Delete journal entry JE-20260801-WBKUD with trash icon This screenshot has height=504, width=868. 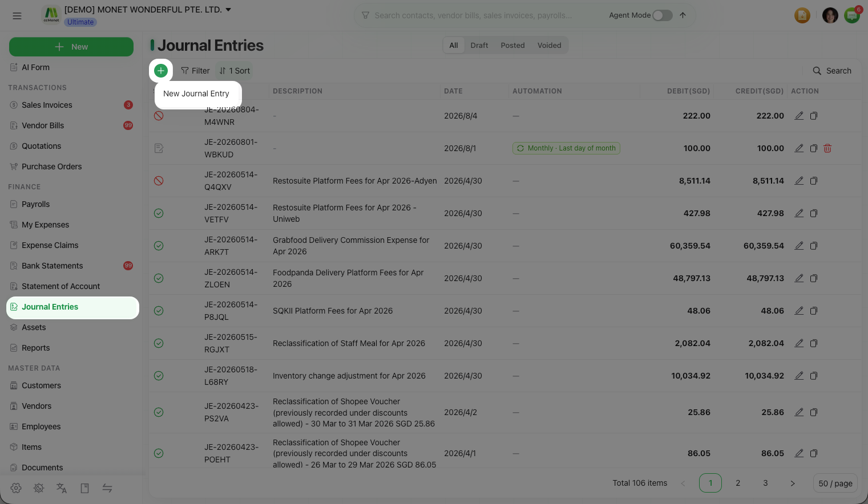827,148
